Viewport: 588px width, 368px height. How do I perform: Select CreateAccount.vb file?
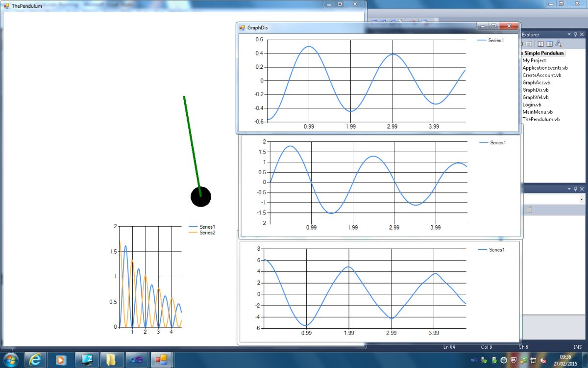tap(541, 75)
